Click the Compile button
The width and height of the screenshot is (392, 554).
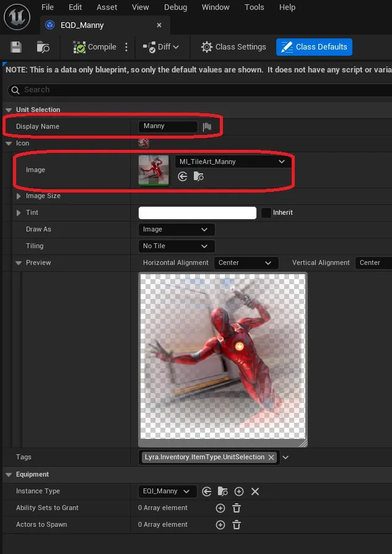click(x=95, y=47)
